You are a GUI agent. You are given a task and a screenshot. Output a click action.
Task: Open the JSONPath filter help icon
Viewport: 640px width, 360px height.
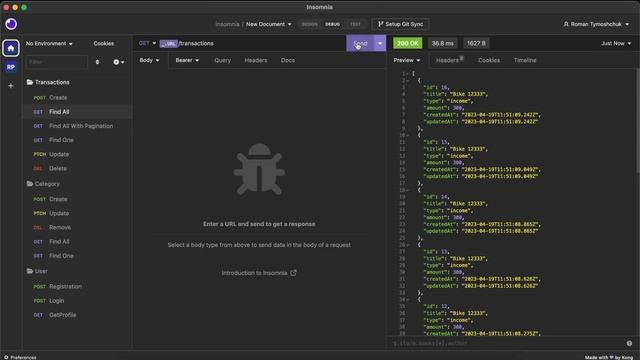629,343
